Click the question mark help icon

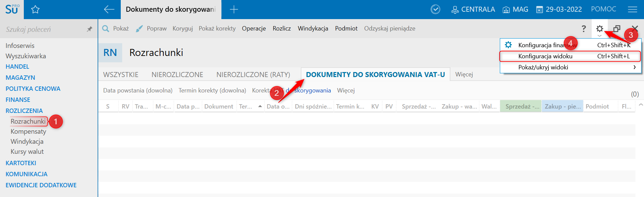[584, 29]
